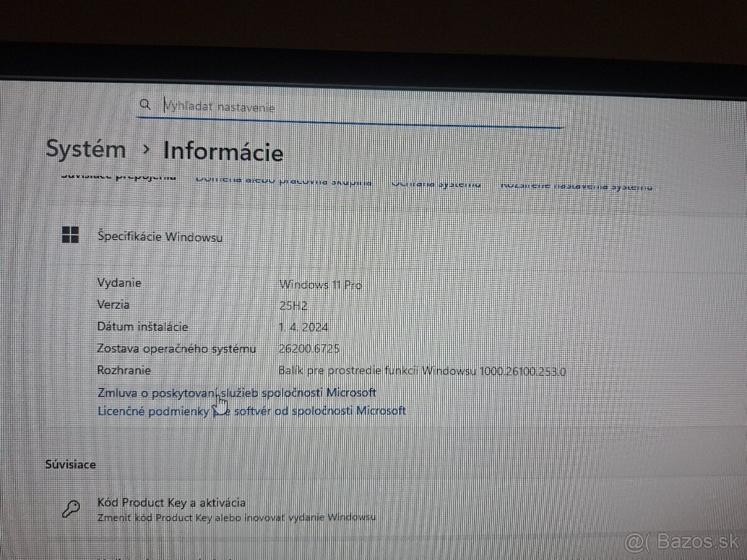Click the breadcrumb chevron after Systém

[146, 150]
